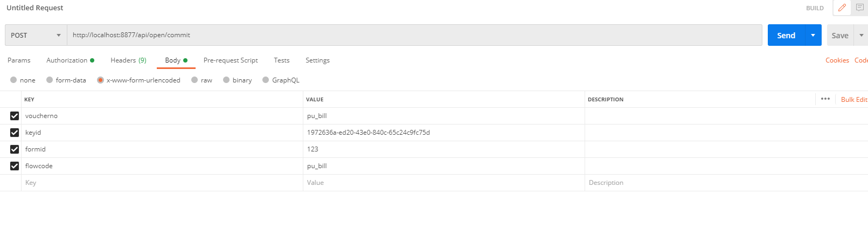Open the three-dots column options menu
This screenshot has width=868, height=235.
(x=825, y=99)
